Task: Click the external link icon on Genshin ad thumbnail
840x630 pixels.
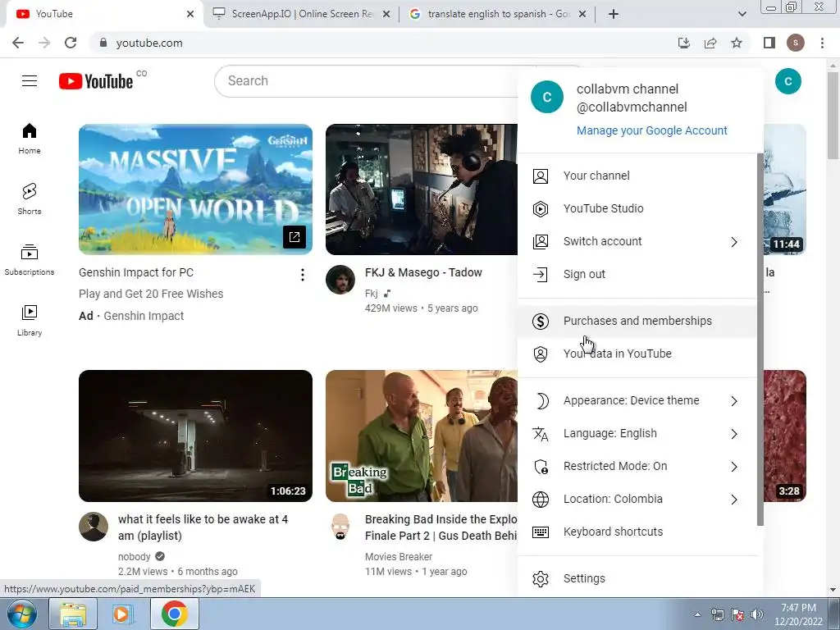Action: tap(294, 237)
